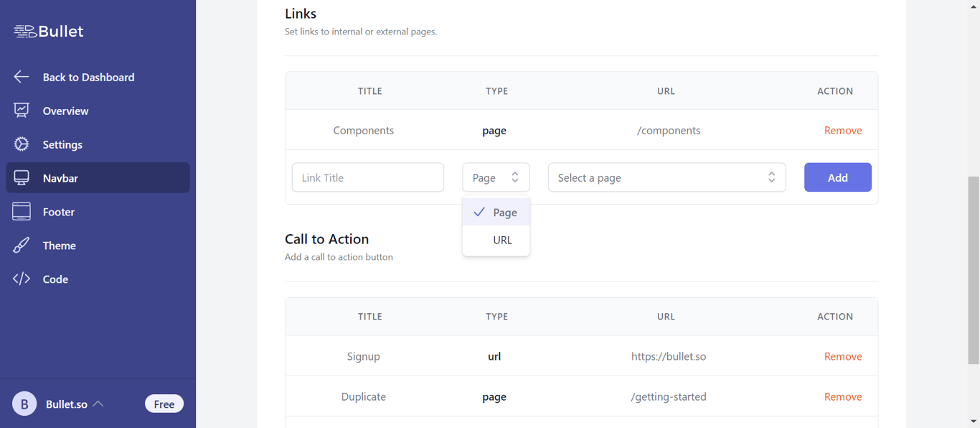Select the checked Page option

(x=496, y=213)
